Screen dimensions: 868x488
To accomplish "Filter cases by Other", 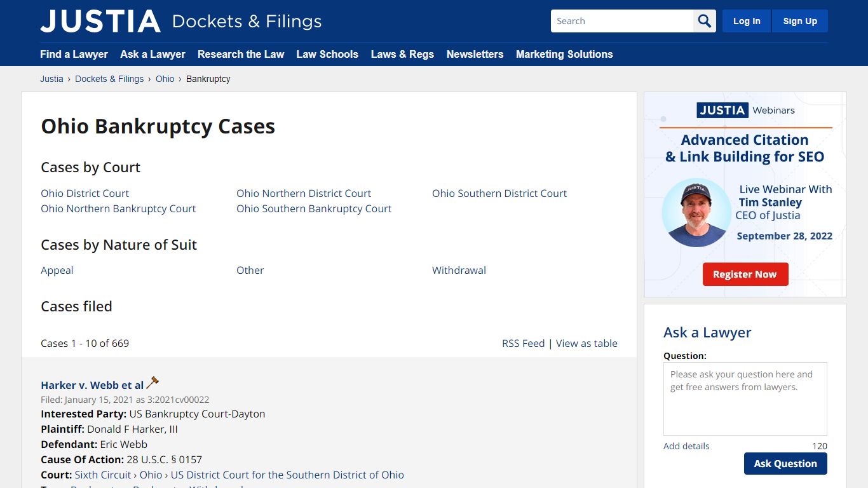I will coord(250,270).
